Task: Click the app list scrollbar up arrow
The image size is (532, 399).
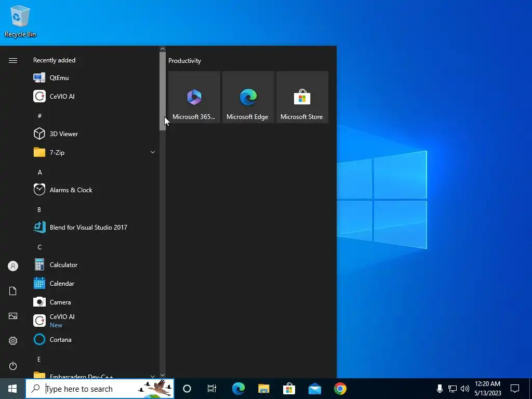Action: 163,49
